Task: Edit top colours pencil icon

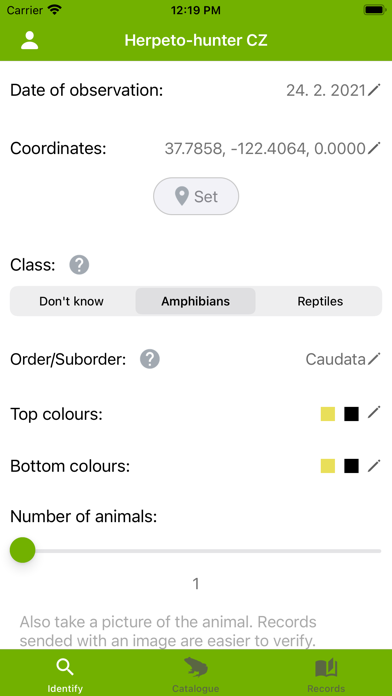Action: (x=374, y=414)
